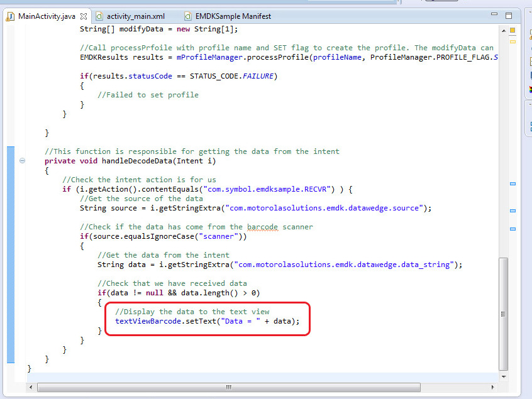Click the manifest file icon on EMDKSample tab
The height and width of the screenshot is (399, 532).
pyautogui.click(x=188, y=16)
